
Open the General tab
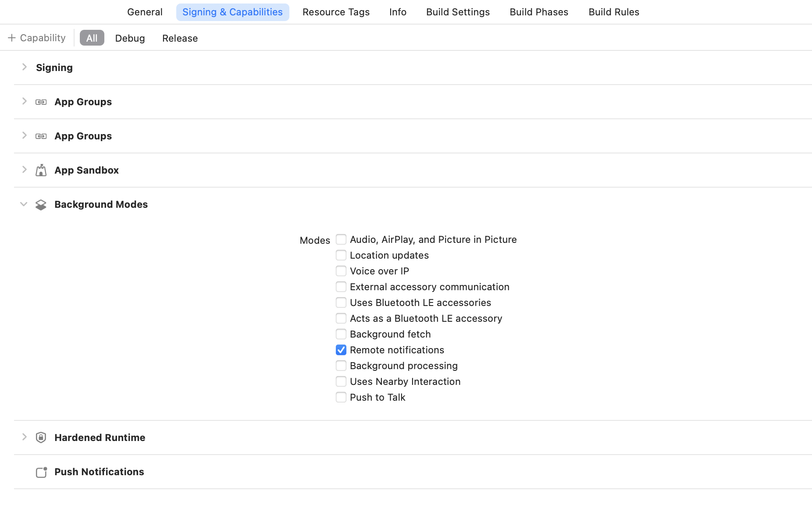coord(145,12)
